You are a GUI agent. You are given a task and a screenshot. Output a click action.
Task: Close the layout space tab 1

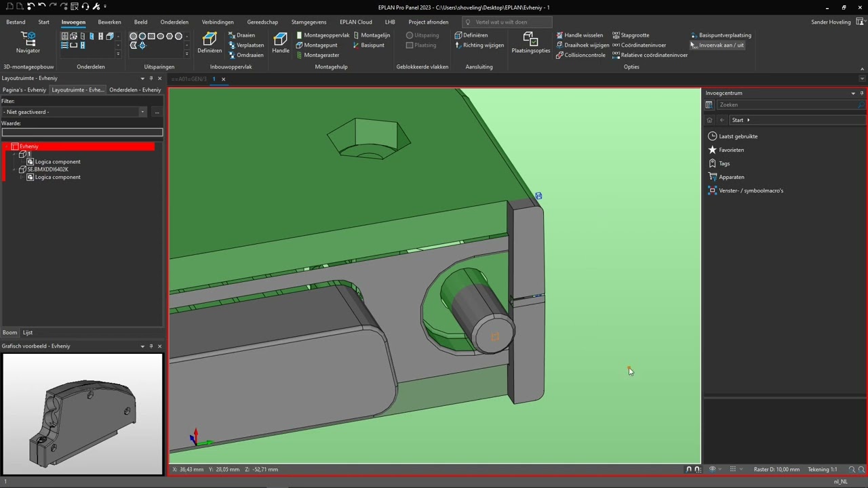(223, 79)
